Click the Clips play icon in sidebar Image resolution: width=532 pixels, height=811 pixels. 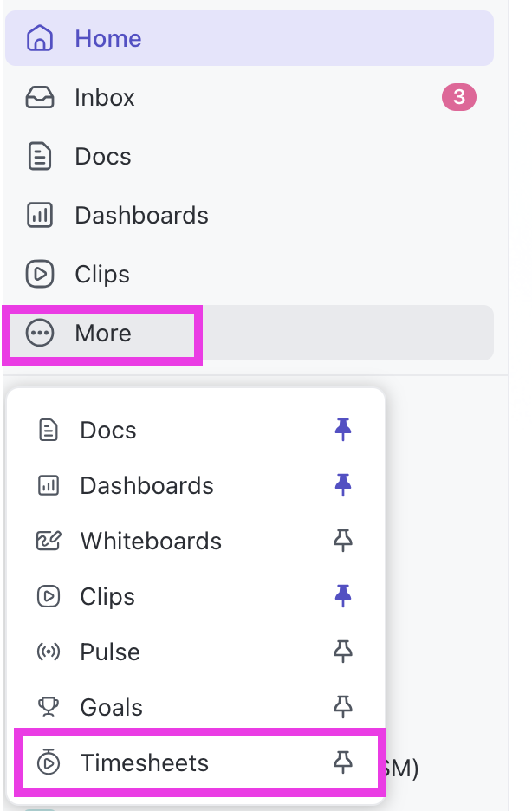tap(40, 275)
